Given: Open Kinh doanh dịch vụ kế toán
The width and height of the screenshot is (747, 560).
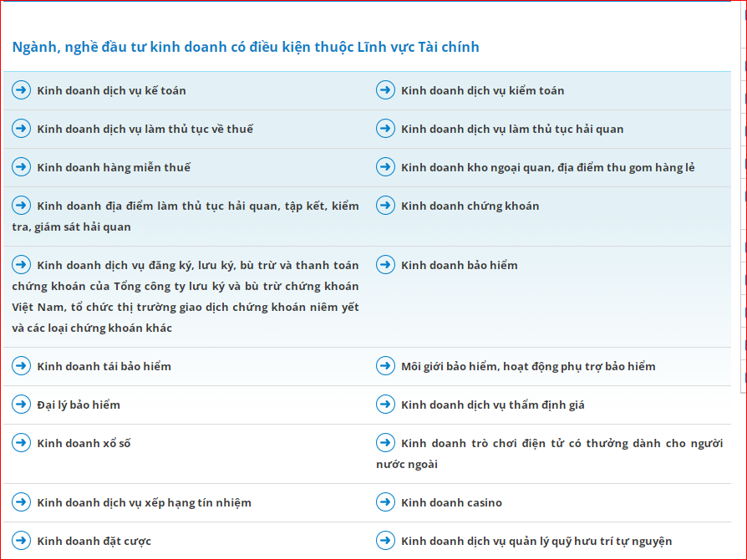Looking at the screenshot, I should (x=111, y=90).
